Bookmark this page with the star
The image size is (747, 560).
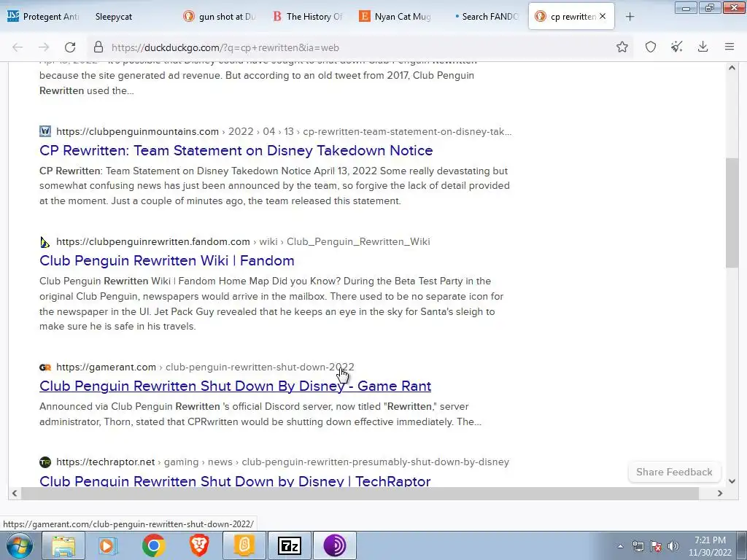click(x=622, y=47)
